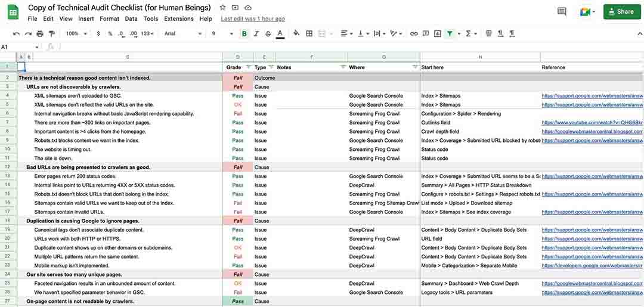Open the Insert menu
Screen dimensions: 644x307
(86, 19)
